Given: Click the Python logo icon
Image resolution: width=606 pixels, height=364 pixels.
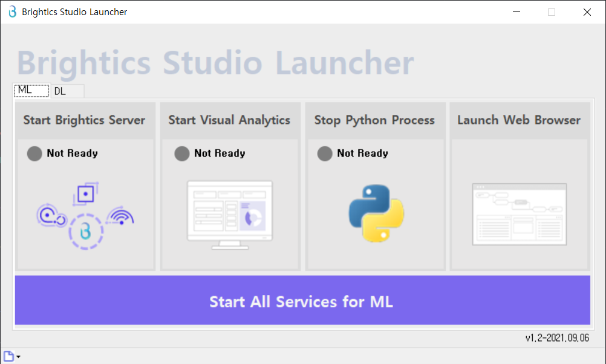Looking at the screenshot, I should tap(376, 213).
